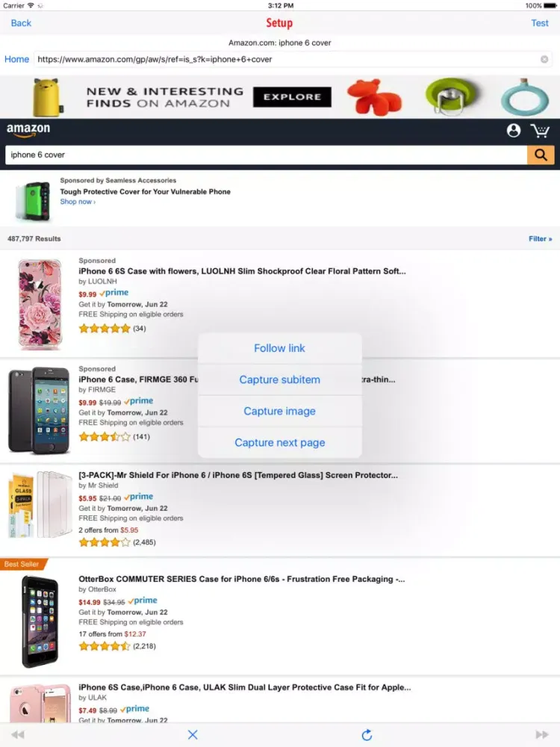The height and width of the screenshot is (747, 560).
Task: Choose Capture image option
Action: point(279,411)
